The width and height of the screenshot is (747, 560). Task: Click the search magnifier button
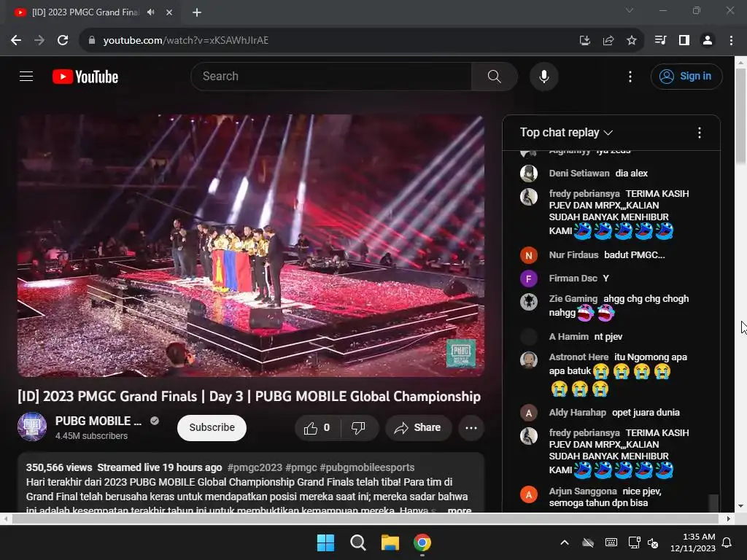click(494, 76)
